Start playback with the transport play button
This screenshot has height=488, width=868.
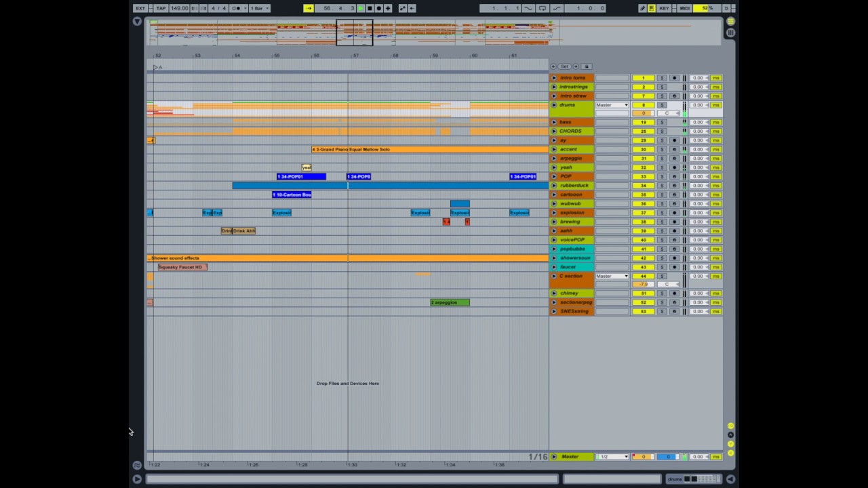point(361,8)
